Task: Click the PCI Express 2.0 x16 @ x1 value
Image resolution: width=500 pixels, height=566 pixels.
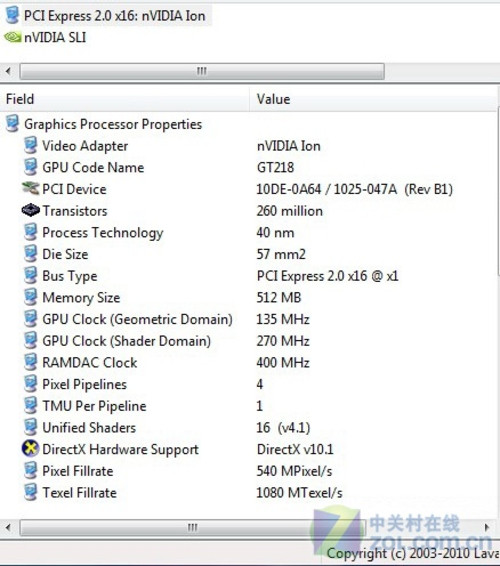Action: [x=327, y=276]
